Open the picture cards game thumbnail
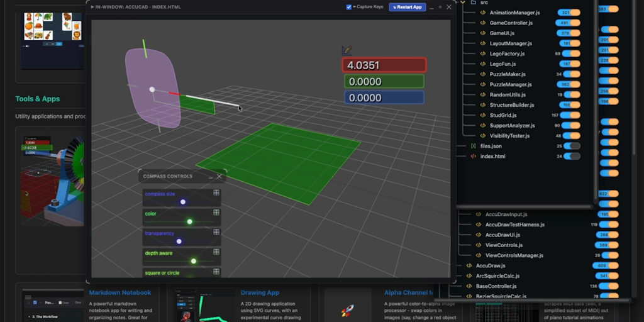Viewport: 644px width, 322px height. click(x=53, y=40)
